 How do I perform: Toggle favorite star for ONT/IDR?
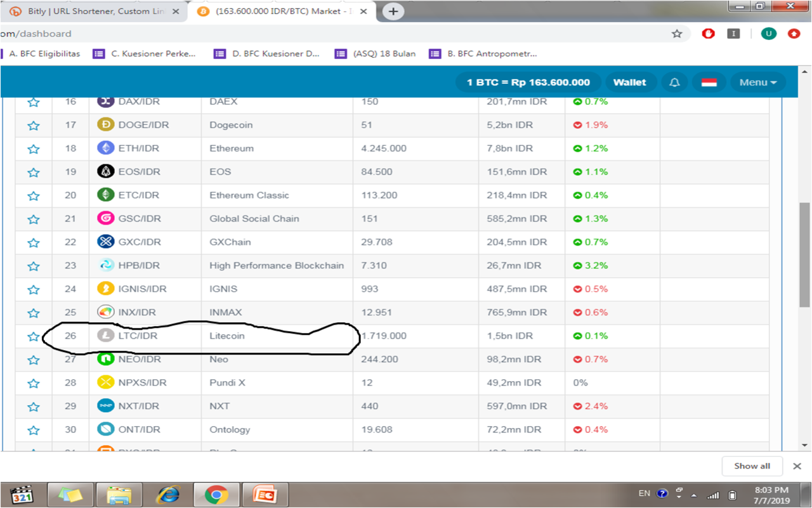(34, 431)
